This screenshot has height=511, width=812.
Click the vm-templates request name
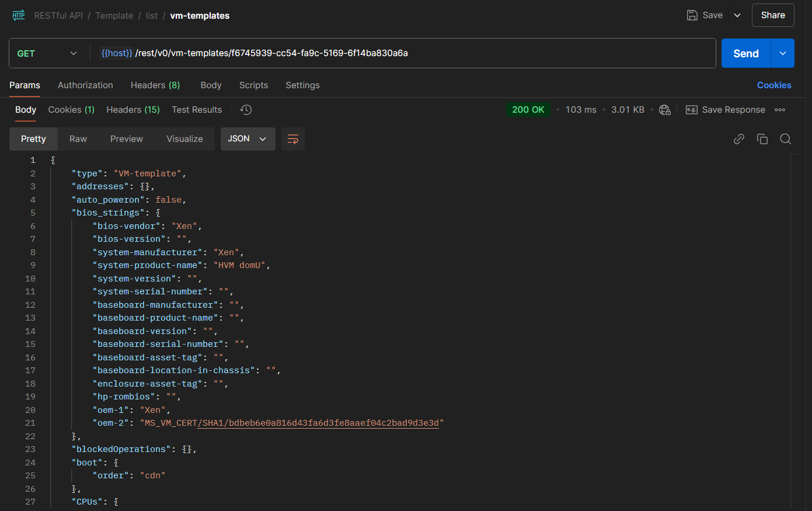tap(200, 16)
